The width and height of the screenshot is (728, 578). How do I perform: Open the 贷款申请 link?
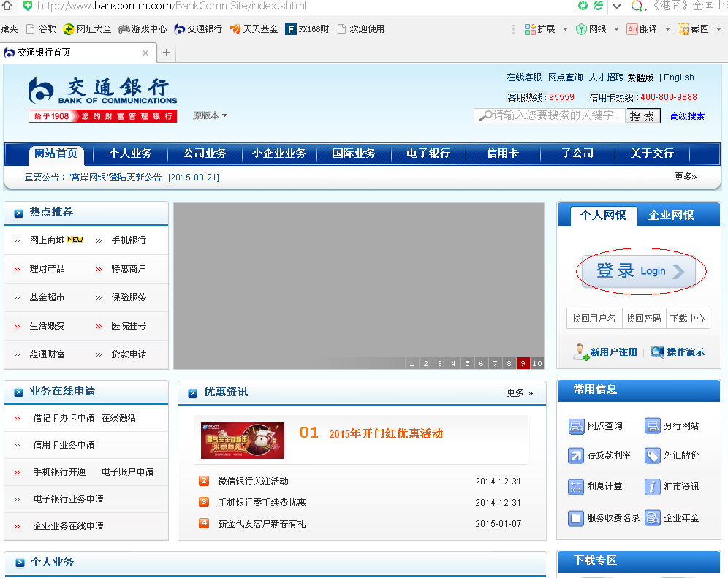(129, 354)
